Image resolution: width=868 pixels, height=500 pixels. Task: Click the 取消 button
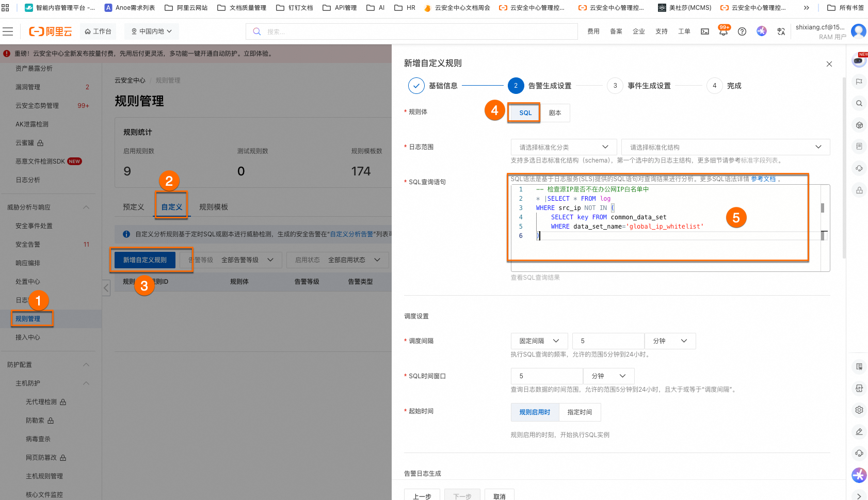click(500, 496)
